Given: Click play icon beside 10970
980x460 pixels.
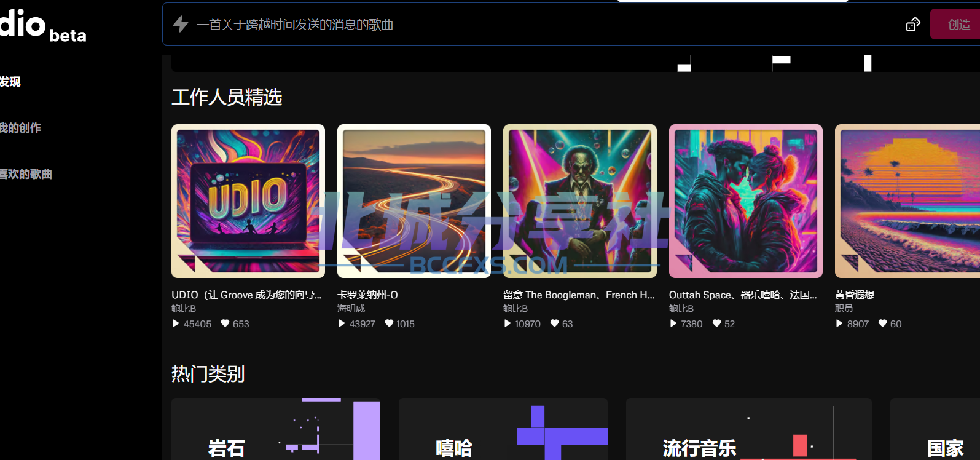Looking at the screenshot, I should click(508, 323).
